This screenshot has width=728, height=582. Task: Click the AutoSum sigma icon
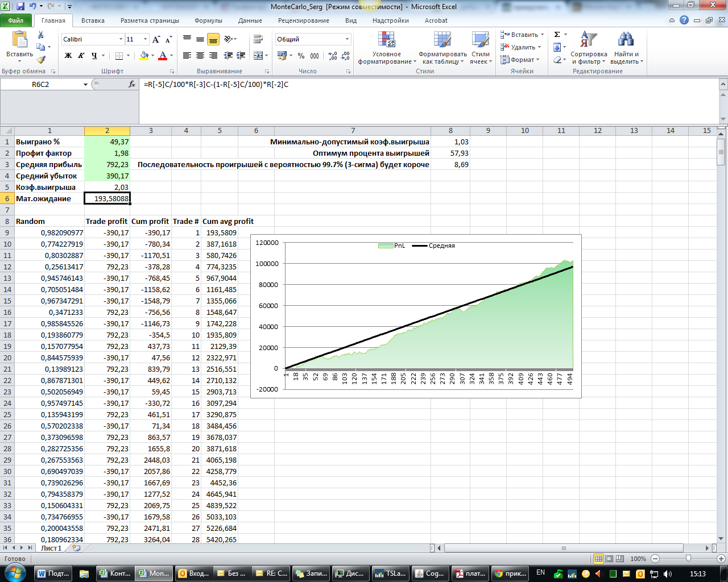click(x=557, y=35)
